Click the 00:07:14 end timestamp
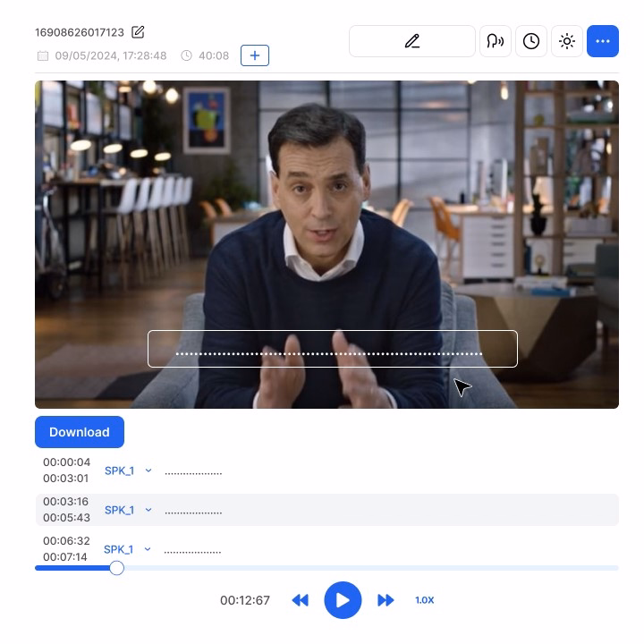Image resolution: width=644 pixels, height=644 pixels. click(x=65, y=557)
